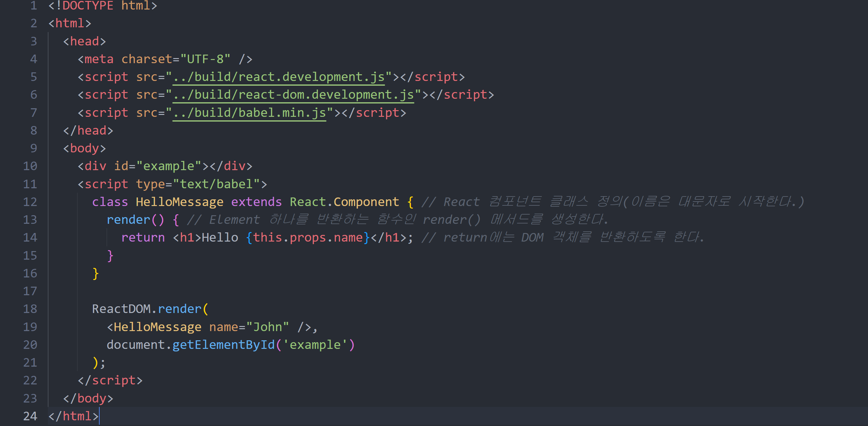Viewport: 868px width, 426px height.
Task: Click the "John" attribute value
Action: pyautogui.click(x=267, y=327)
